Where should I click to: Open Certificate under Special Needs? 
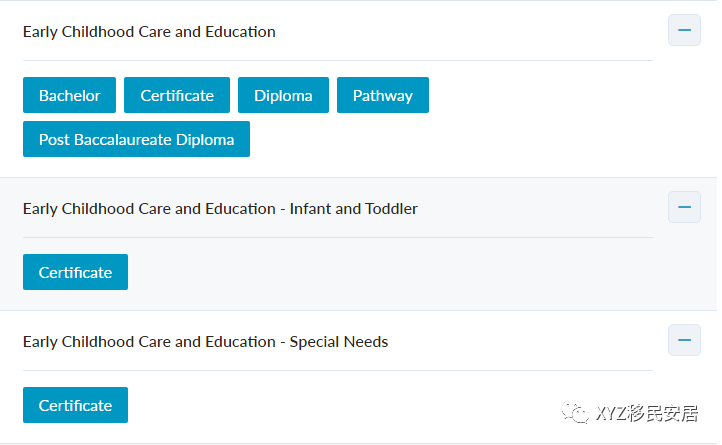coord(75,405)
